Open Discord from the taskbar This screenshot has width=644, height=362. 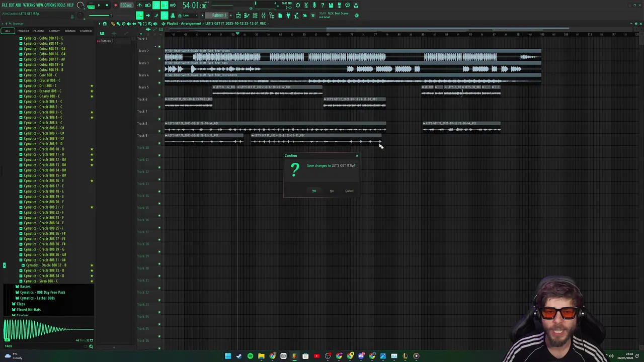coord(361,356)
